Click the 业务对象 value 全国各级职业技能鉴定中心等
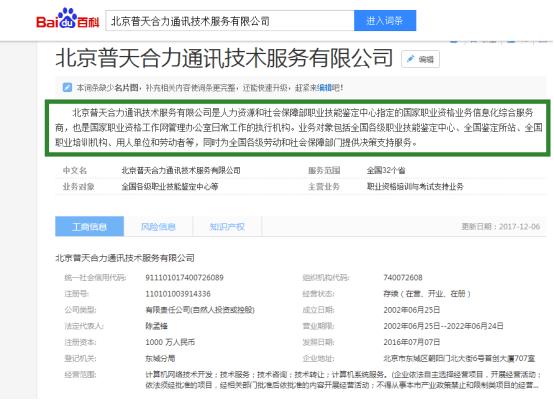 coord(170,187)
